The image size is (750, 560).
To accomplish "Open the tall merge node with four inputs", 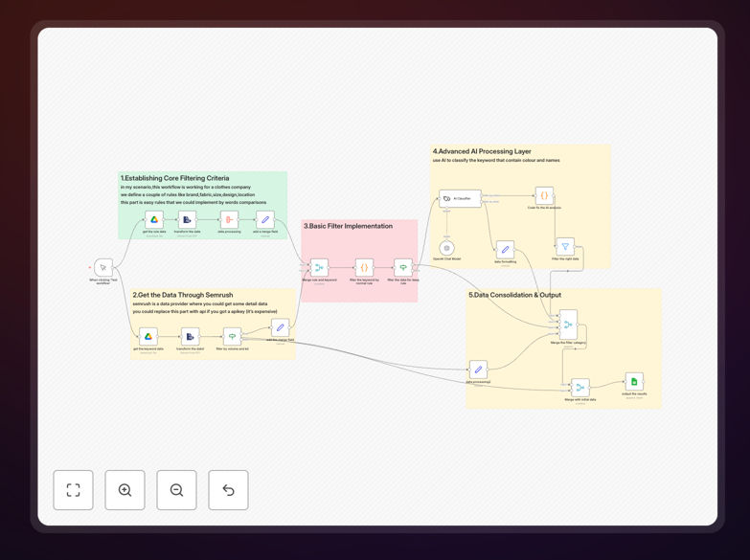I will pyautogui.click(x=568, y=325).
